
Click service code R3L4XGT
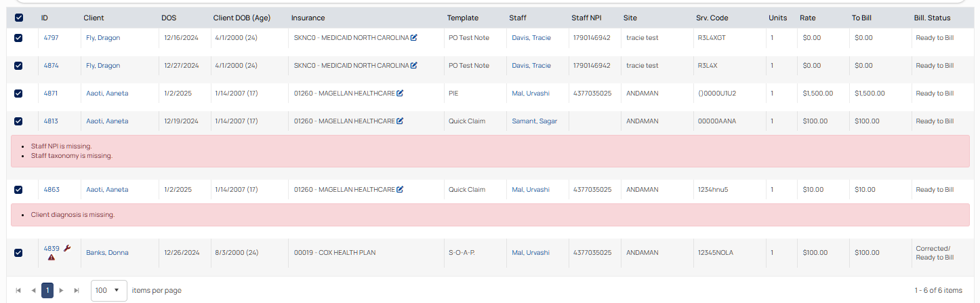coord(712,38)
